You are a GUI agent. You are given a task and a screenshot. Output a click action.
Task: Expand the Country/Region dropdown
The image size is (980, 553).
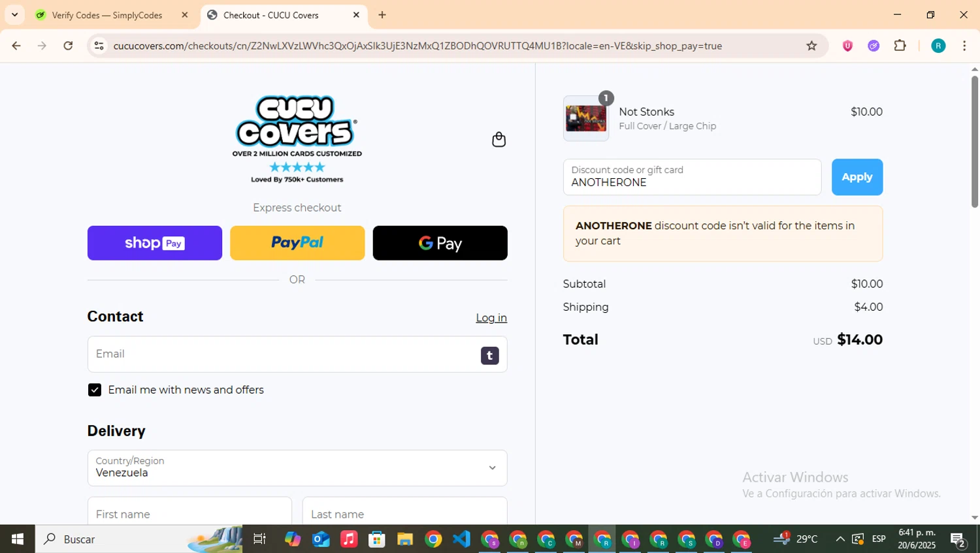[297, 467]
